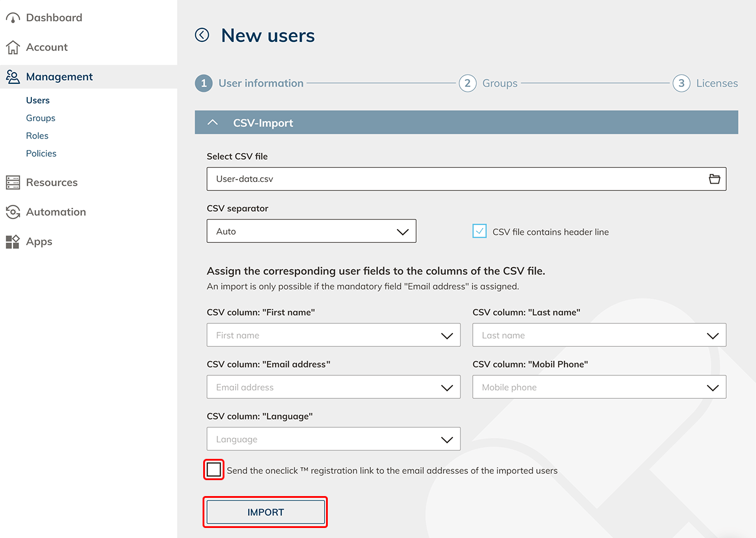
Task: Open the CSV separator dropdown
Action: [x=311, y=231]
